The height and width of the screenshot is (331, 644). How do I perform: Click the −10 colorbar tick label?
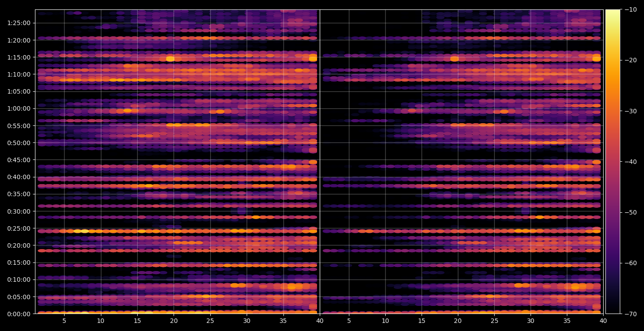(x=630, y=9)
